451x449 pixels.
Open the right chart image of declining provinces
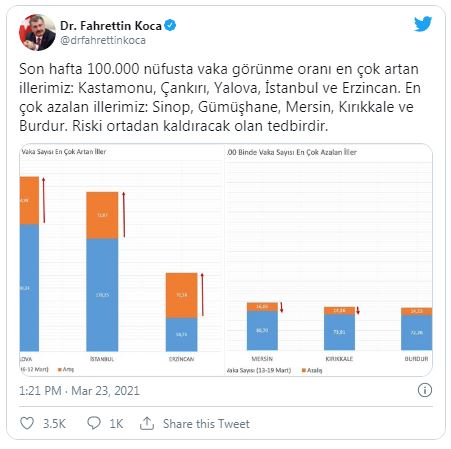tap(329, 260)
